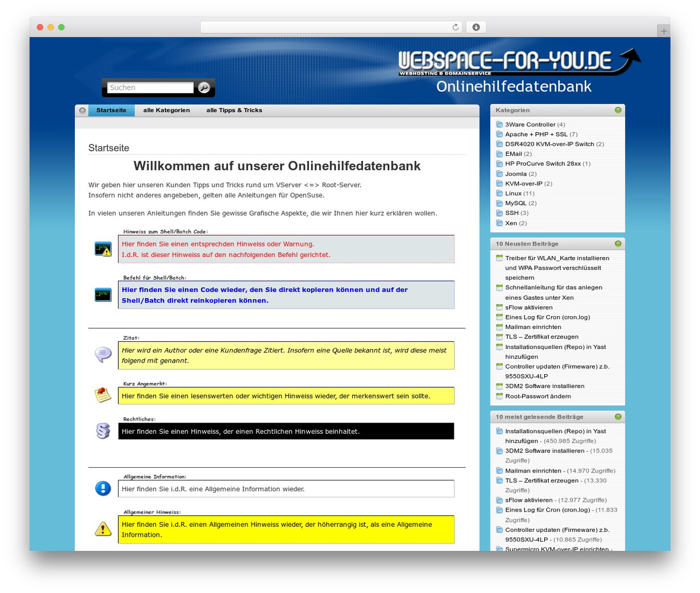Open the alle Tipps & Tricks tab
The height and width of the screenshot is (593, 700).
pos(234,111)
